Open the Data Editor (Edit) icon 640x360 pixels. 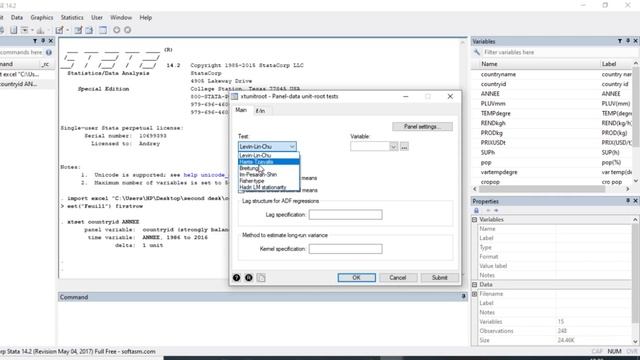(x=78, y=30)
